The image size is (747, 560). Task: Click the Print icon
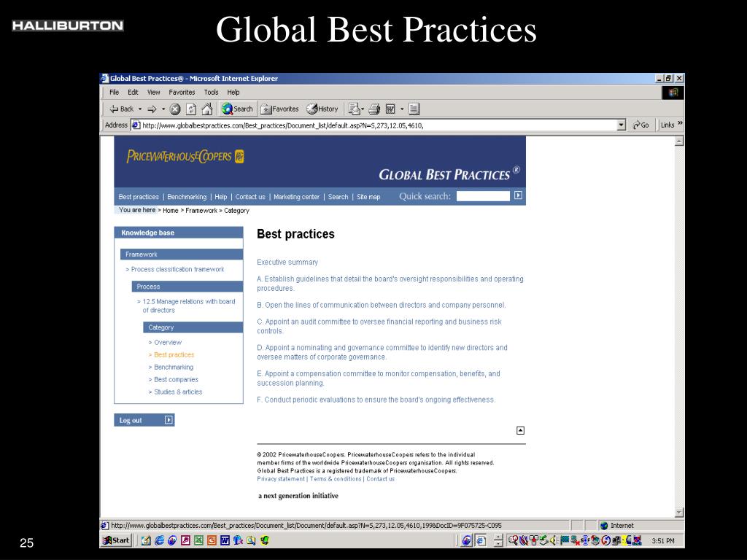374,109
